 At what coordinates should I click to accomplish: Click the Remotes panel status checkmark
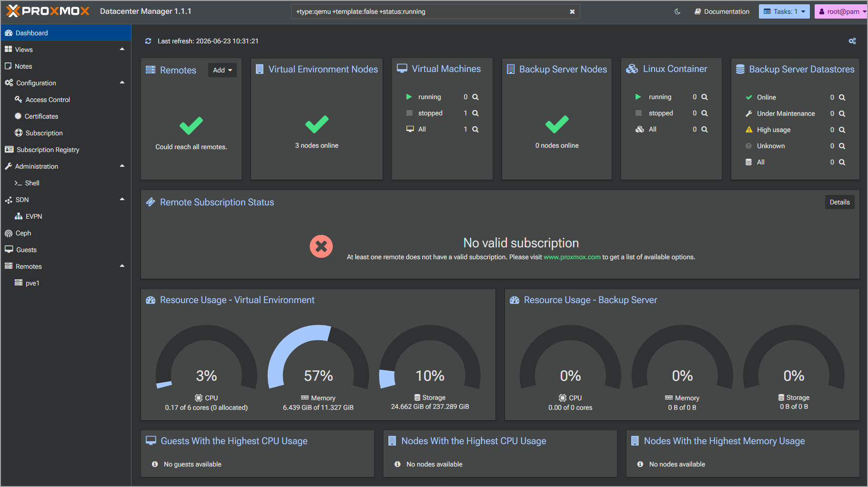point(191,125)
